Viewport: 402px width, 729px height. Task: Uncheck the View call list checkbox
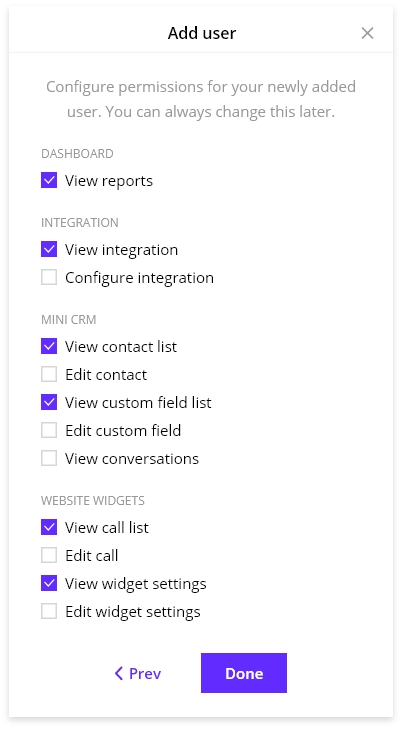click(49, 527)
